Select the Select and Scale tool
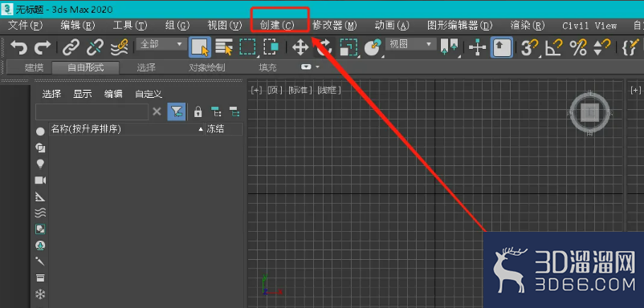644x308 pixels. (x=348, y=47)
